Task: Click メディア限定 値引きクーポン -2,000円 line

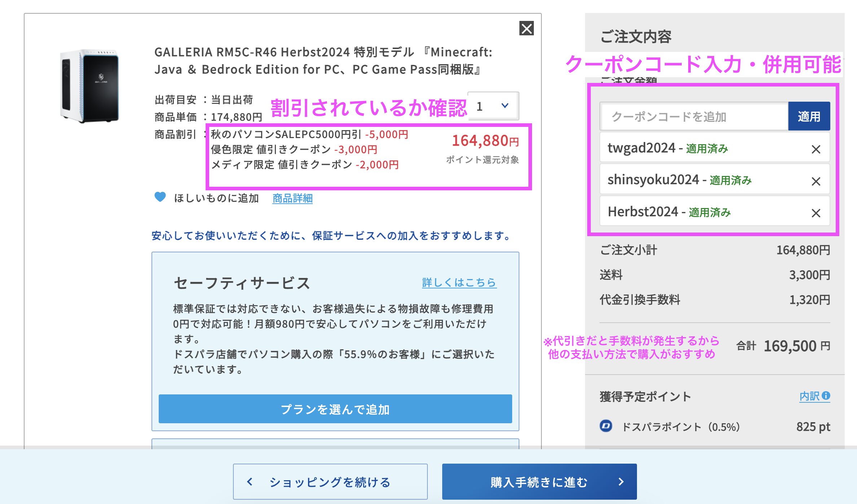Action: tap(305, 165)
